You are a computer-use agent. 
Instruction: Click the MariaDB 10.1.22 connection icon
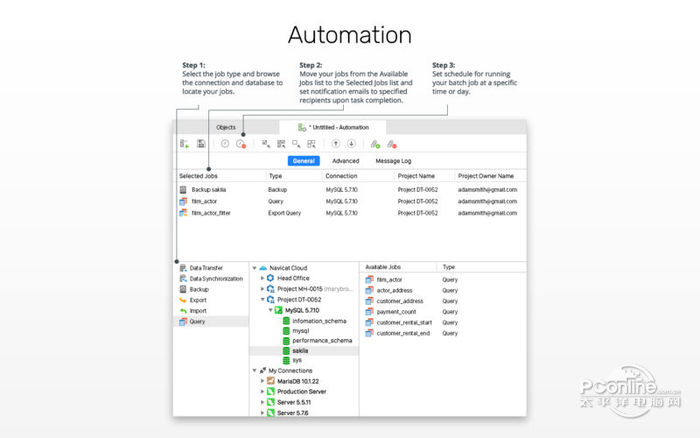click(x=271, y=381)
